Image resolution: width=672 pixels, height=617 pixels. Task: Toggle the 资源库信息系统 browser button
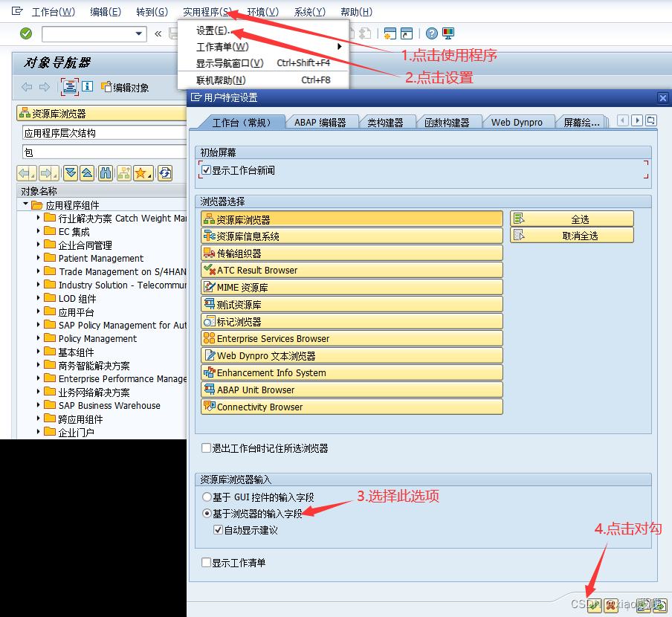pos(352,236)
